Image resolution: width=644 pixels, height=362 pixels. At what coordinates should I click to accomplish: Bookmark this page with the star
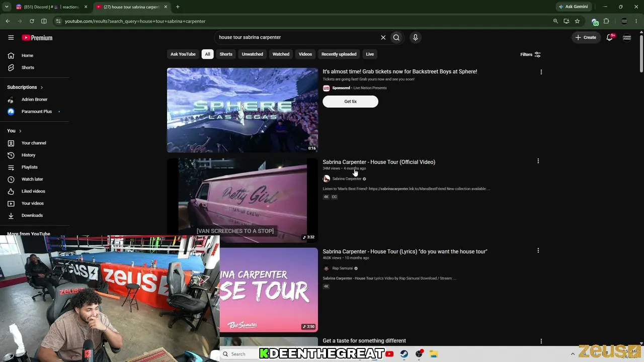click(577, 21)
